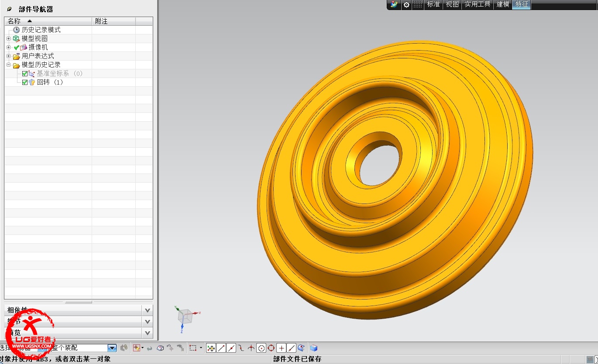The height and width of the screenshot is (364, 598).
Task: Open the 整个装配 selection scope dropdown
Action: click(112, 348)
